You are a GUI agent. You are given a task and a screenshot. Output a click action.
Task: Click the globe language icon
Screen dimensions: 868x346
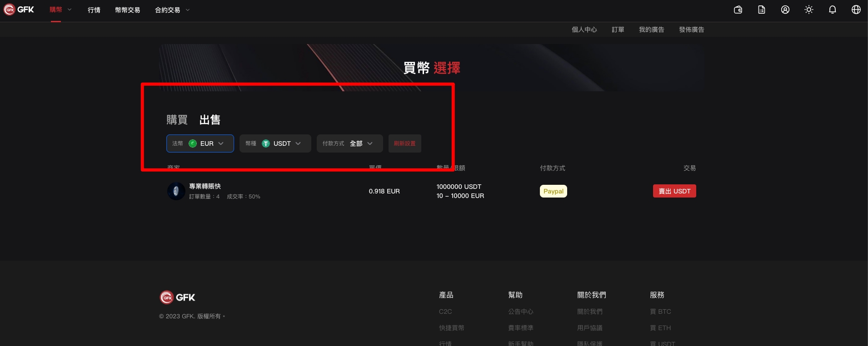point(856,10)
